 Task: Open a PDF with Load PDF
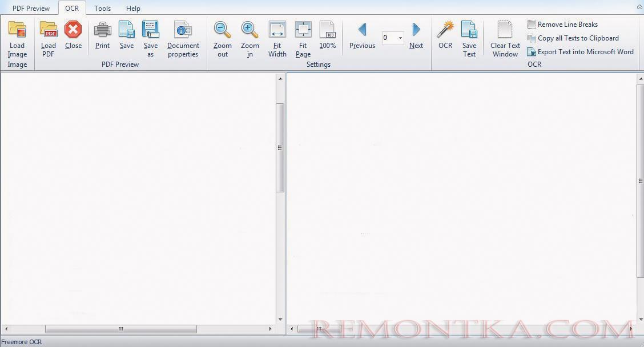point(49,30)
